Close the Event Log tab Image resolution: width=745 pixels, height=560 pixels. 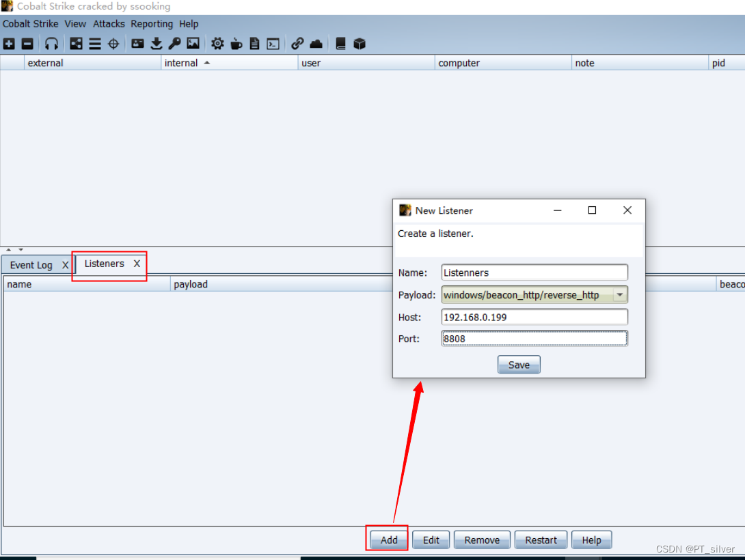pyautogui.click(x=65, y=265)
